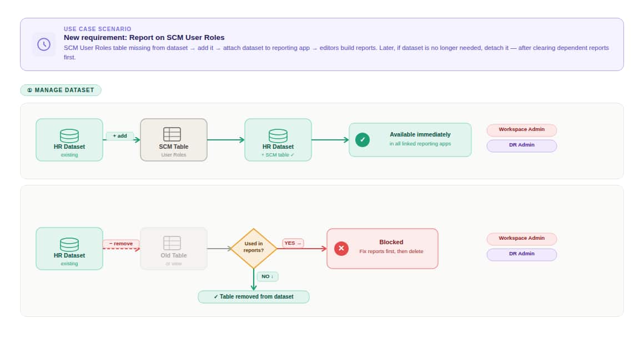Click the 'Available immediately' heading
This screenshot has height=348, width=644.
pos(420,135)
